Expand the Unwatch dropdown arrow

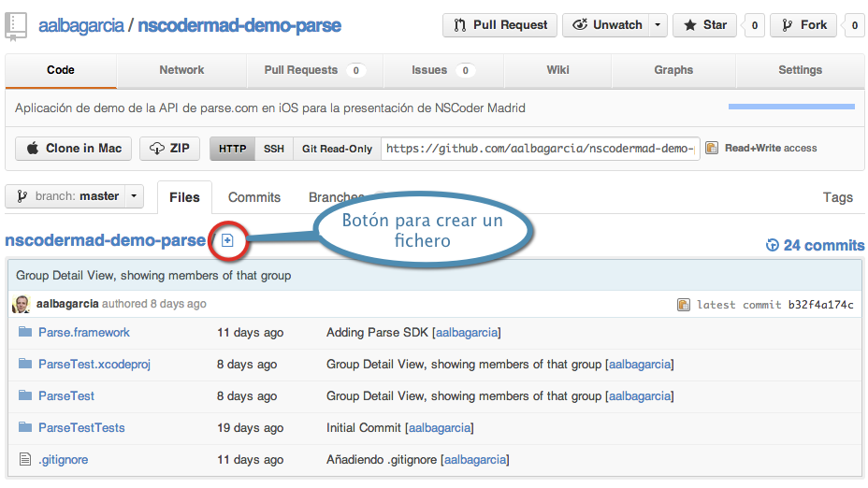[658, 25]
